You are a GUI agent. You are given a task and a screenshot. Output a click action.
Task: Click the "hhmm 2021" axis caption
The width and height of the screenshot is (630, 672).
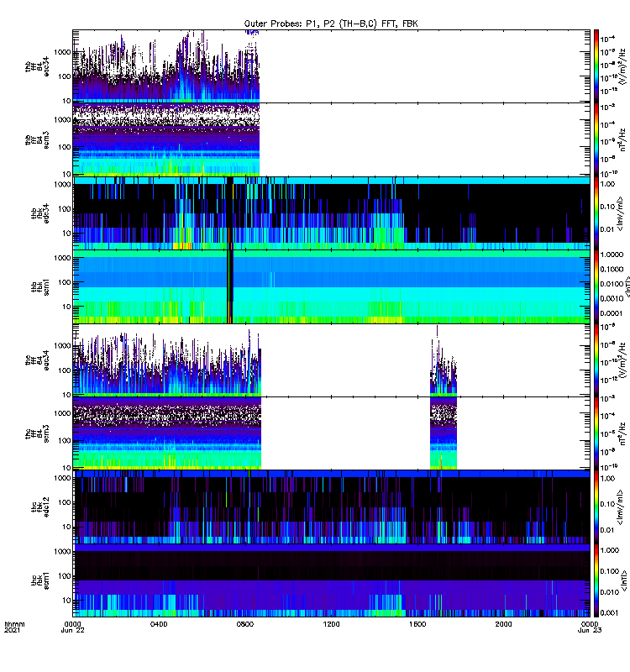click(14, 627)
